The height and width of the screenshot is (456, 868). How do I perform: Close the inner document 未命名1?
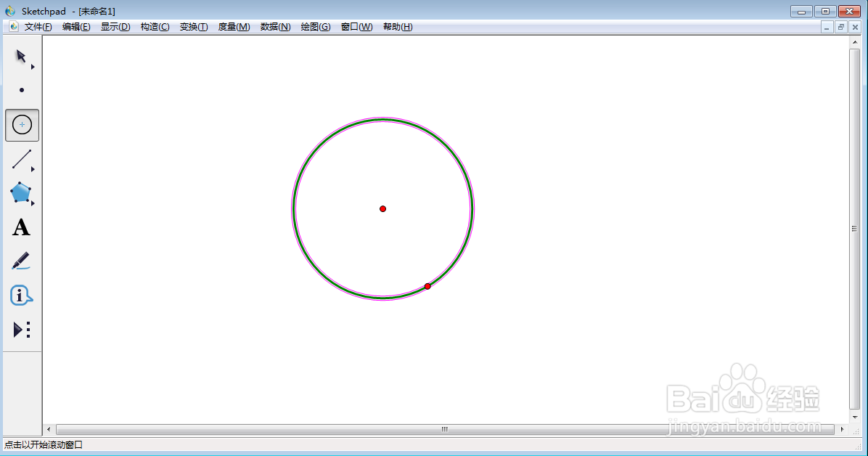click(x=855, y=27)
